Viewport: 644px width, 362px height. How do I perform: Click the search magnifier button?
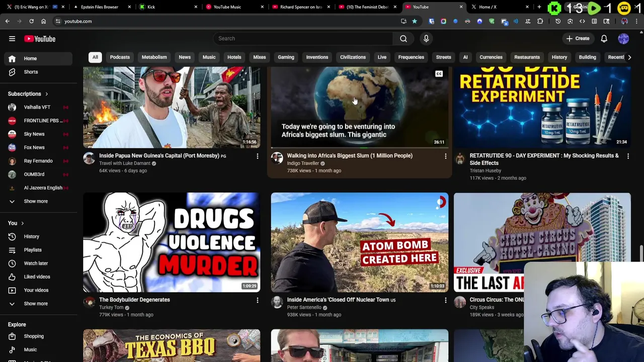(404, 39)
